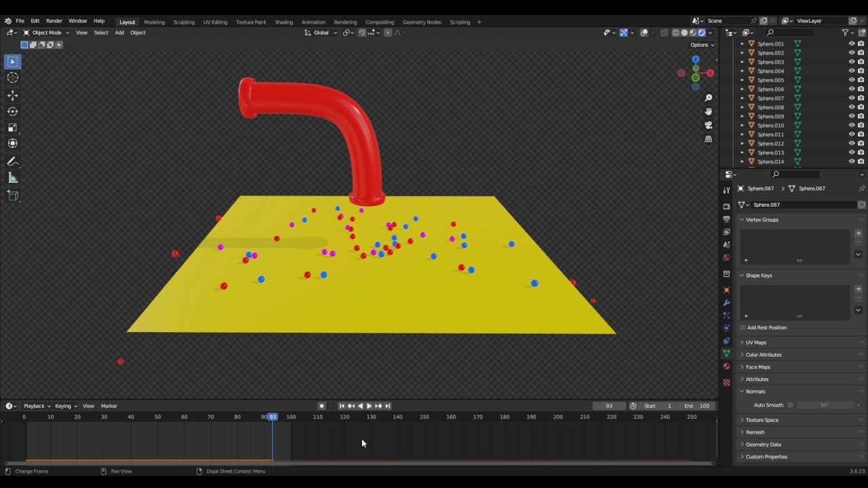The width and height of the screenshot is (868, 488).
Task: Click the End frame field
Action: click(697, 406)
